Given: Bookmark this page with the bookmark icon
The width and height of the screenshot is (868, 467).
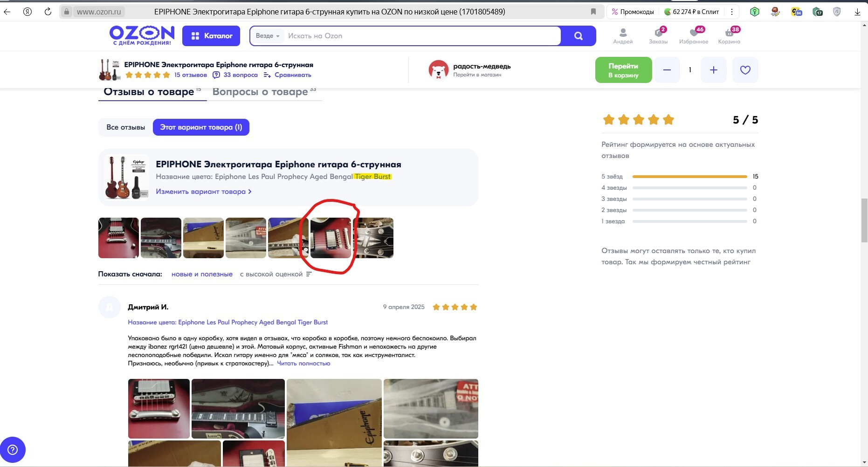Looking at the screenshot, I should 593,12.
